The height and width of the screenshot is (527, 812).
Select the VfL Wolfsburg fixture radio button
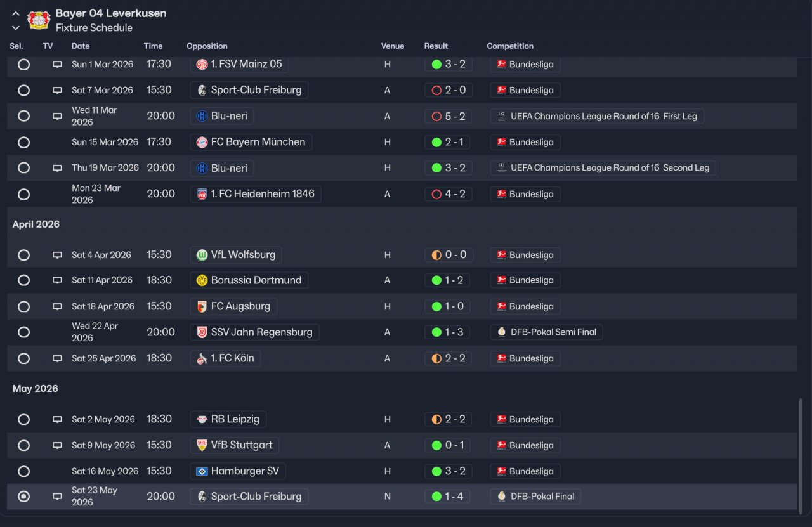click(23, 255)
